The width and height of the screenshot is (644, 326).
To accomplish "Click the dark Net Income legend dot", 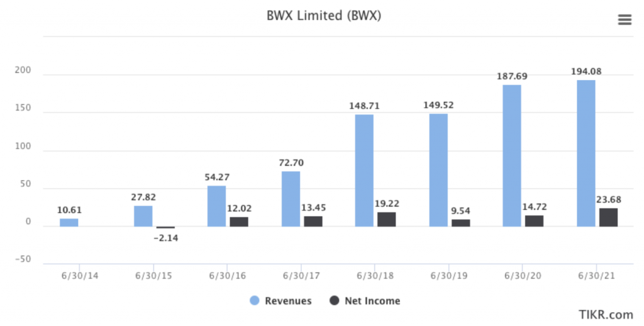I will [335, 301].
